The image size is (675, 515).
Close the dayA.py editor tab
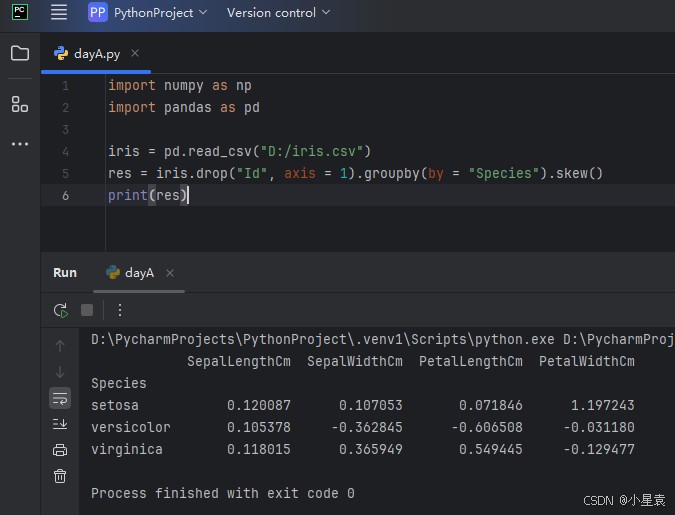pos(135,54)
